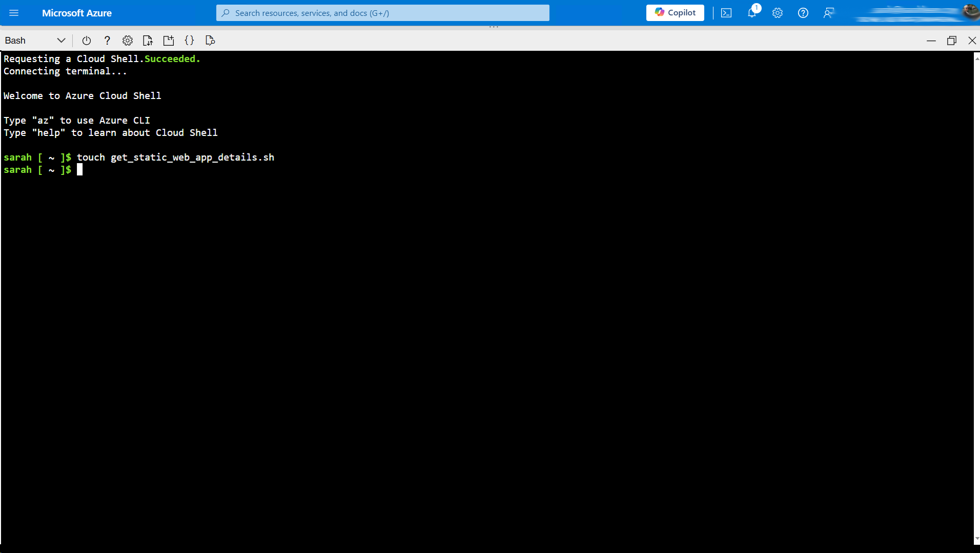Open a new Cloud Shell session

[x=169, y=41]
